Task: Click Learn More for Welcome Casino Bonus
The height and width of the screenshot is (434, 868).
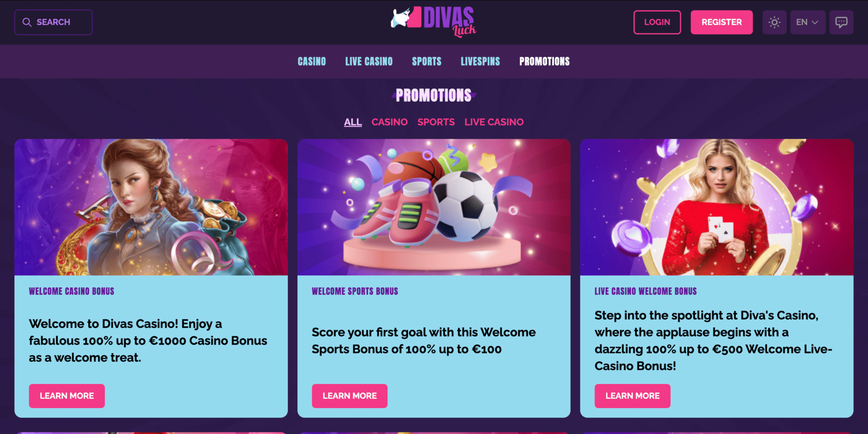Action: pyautogui.click(x=67, y=396)
